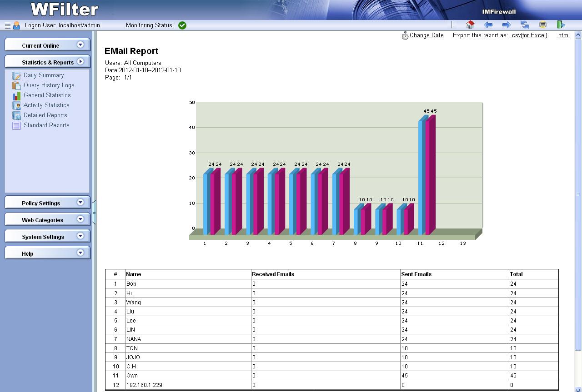
Task: Collapse the Statistics & Reports section
Action: pyautogui.click(x=80, y=61)
